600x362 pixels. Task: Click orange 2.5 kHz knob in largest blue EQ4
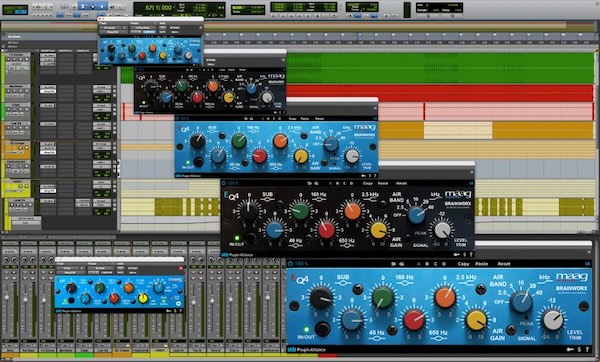click(445, 298)
